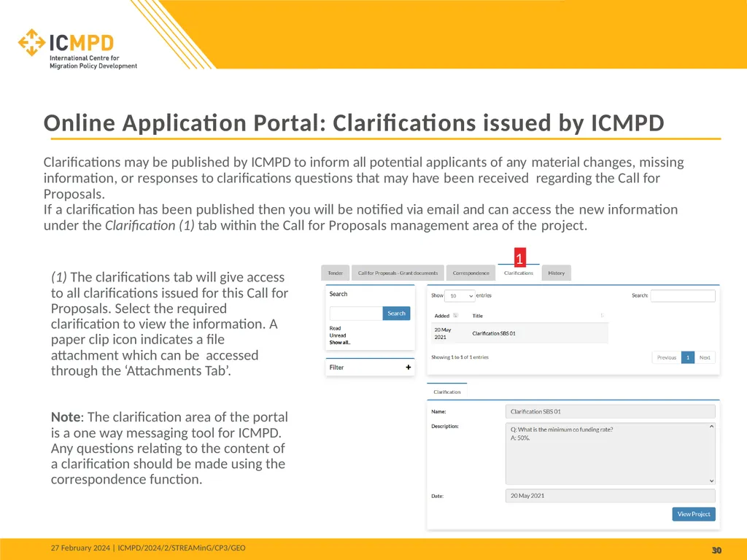Screen dimensions: 747x560
Task: Click the Title column header
Action: (x=477, y=316)
